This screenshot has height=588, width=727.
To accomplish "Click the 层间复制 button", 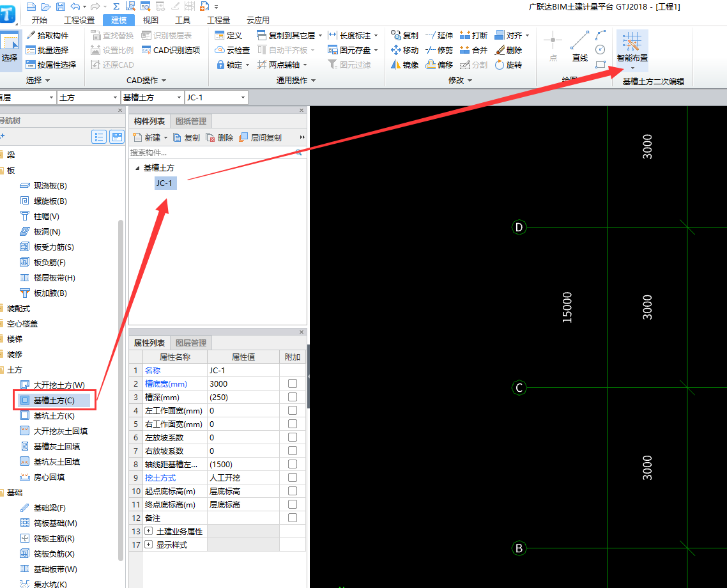I will click(261, 137).
